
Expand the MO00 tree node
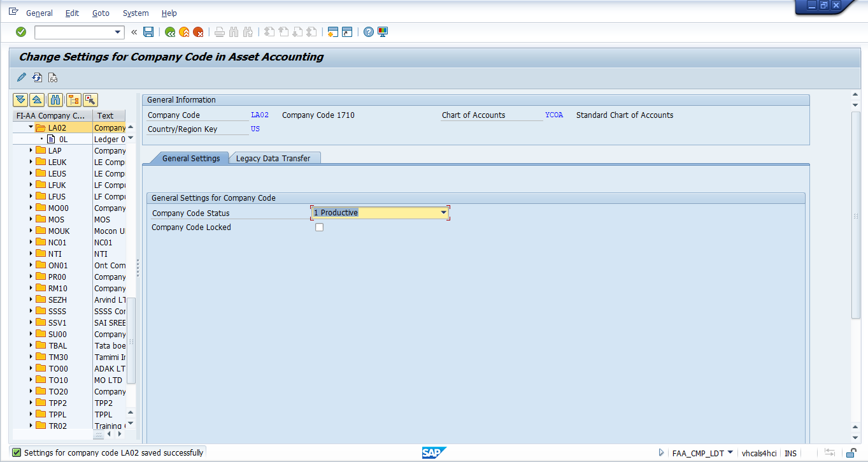pos(31,208)
